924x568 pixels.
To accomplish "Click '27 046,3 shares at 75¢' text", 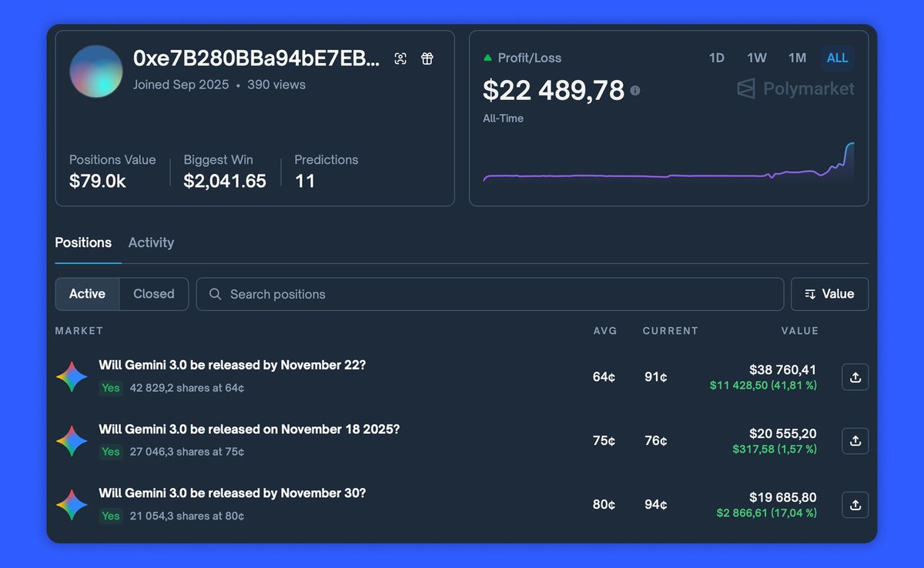I will tap(187, 452).
